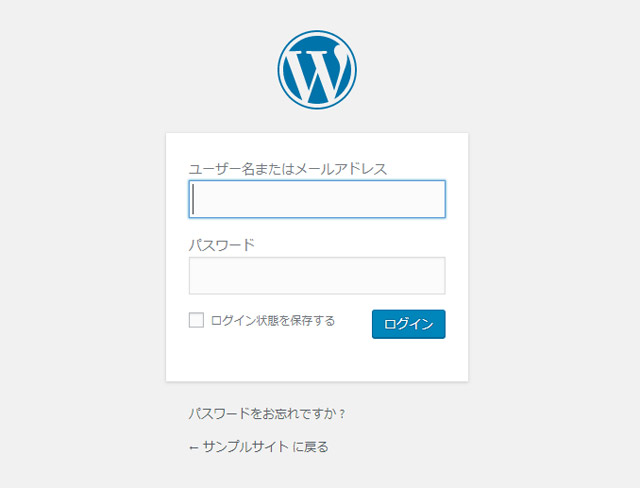
Task: Follow the サンプルサイト に戻る link
Action: click(x=264, y=447)
